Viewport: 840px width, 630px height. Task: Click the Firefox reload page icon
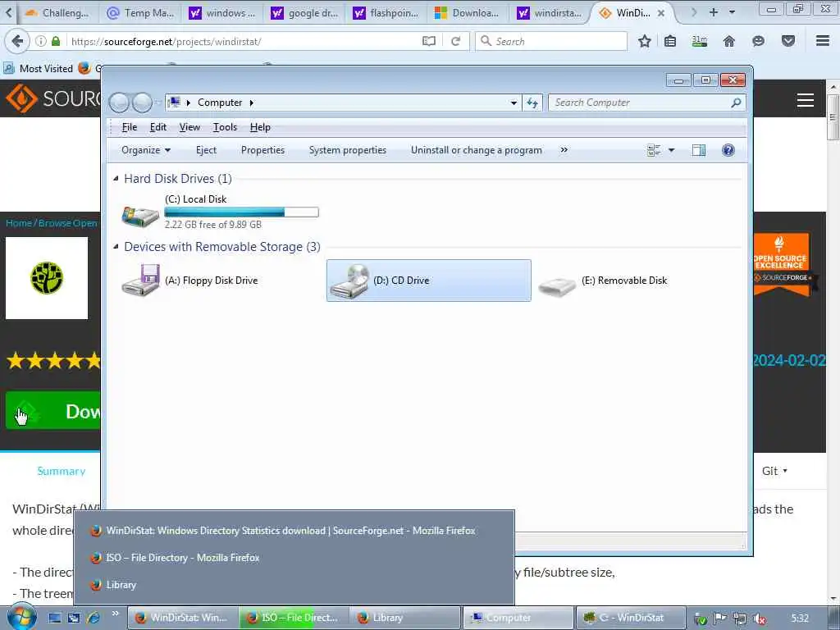pos(456,41)
